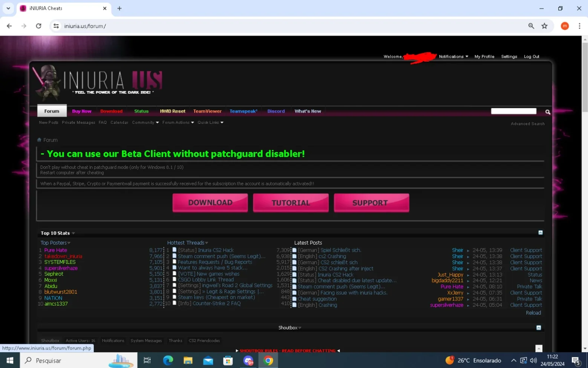
Task: Reload the Latest Posts list
Action: [x=533, y=313]
